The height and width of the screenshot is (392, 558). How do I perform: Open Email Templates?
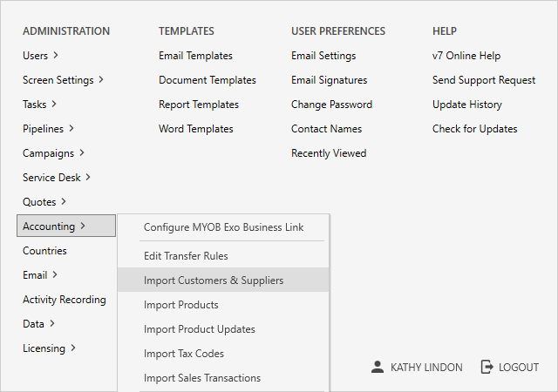pyautogui.click(x=195, y=56)
